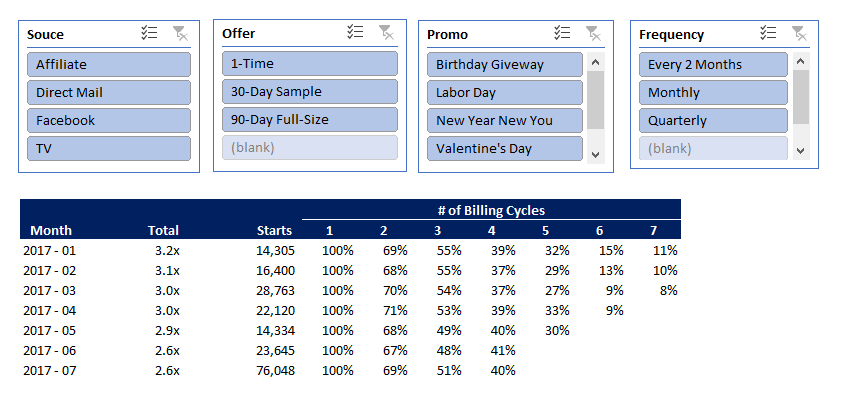Toggle multi-select in the Promo slicer

coord(562,33)
